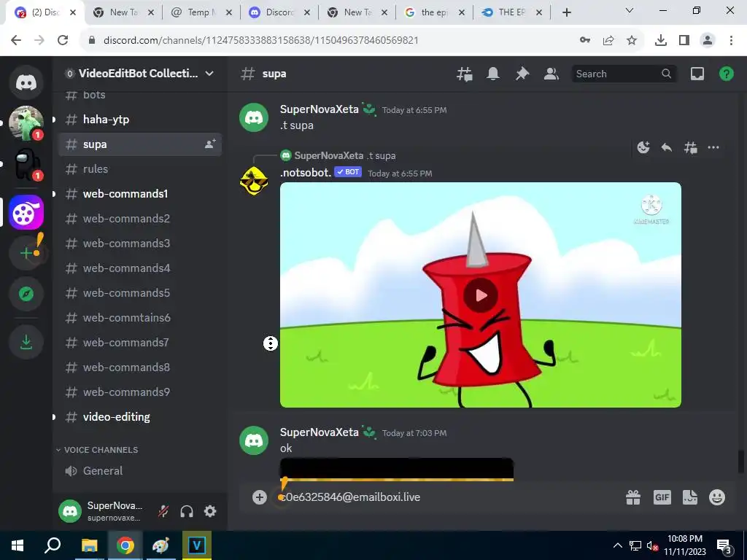747x560 pixels.
Task: Open the Threads icon in channel header
Action: (465, 74)
